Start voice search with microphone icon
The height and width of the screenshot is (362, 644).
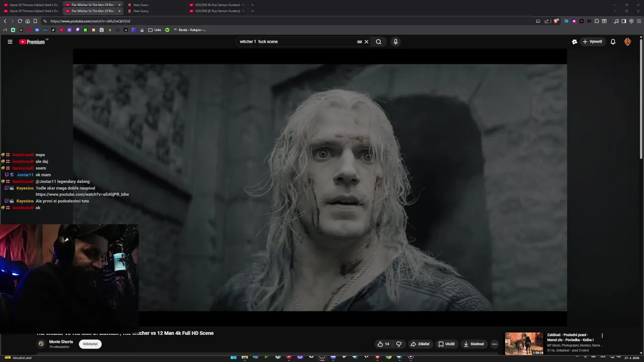[x=395, y=42]
